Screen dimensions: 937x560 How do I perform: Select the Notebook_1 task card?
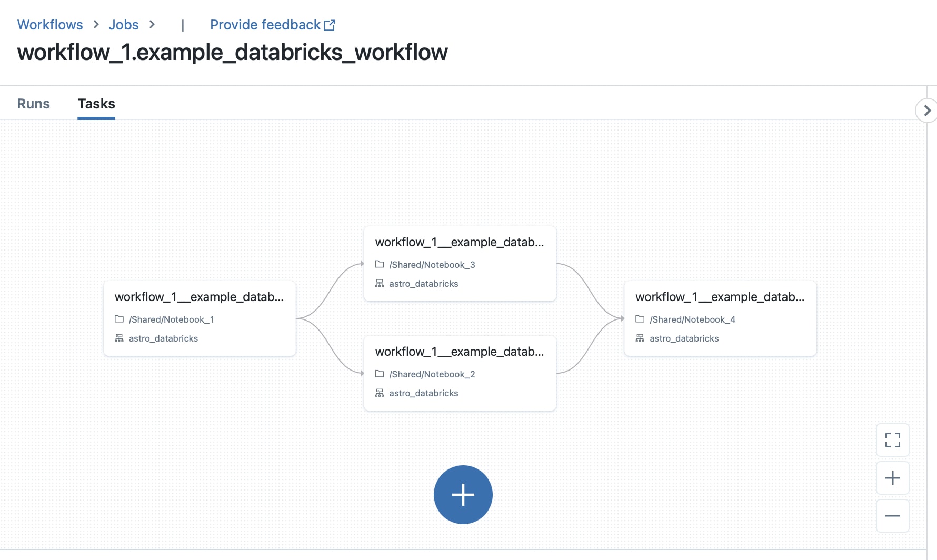click(200, 318)
